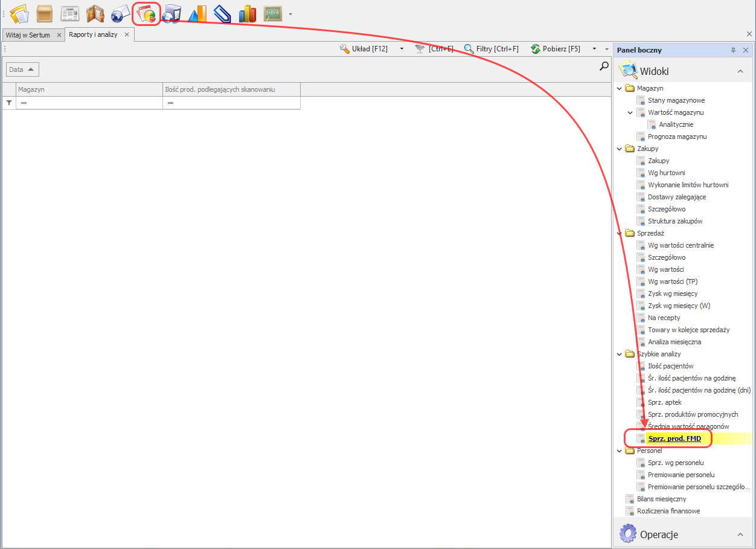Open the Sprz. prod. FMD view
Screen dimensions: 756x549
point(674,438)
